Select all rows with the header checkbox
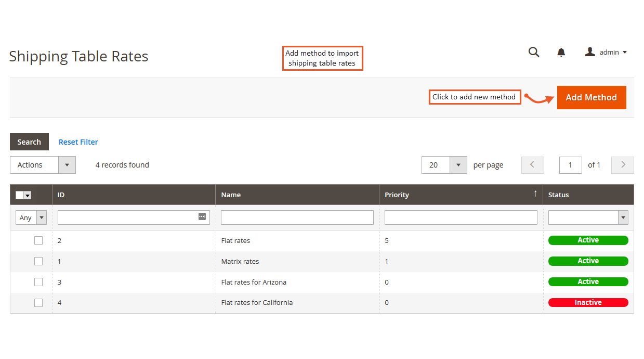 click(20, 195)
